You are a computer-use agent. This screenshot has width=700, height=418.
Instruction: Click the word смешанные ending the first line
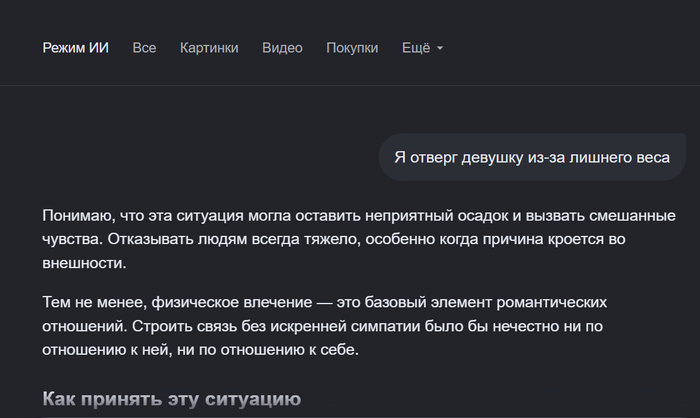click(x=633, y=216)
